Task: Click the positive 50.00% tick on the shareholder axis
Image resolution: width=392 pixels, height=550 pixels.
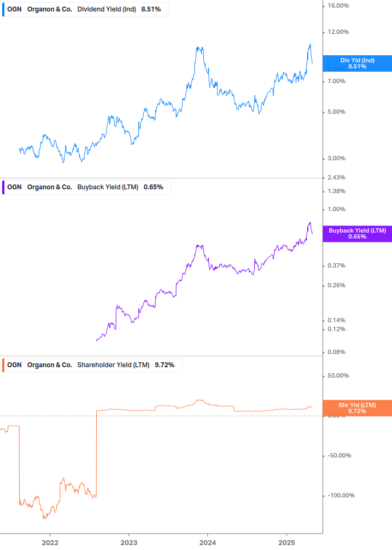Action: click(338, 375)
